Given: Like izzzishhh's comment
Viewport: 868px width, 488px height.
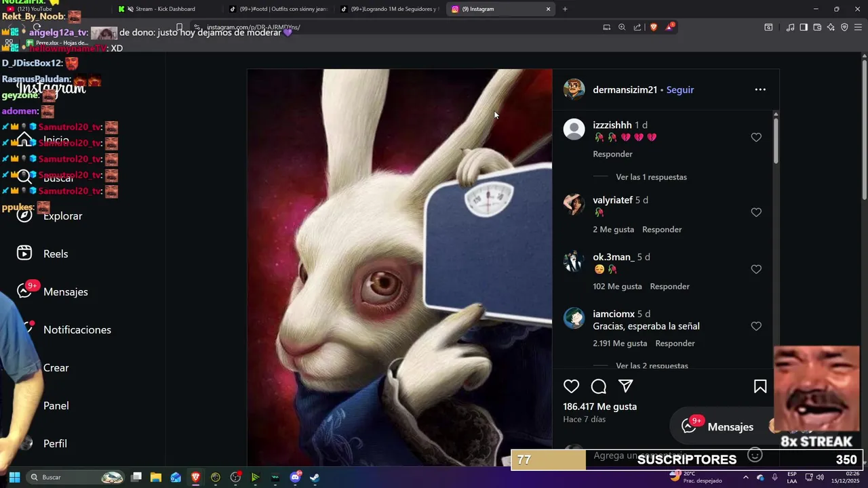Looking at the screenshot, I should [x=756, y=138].
